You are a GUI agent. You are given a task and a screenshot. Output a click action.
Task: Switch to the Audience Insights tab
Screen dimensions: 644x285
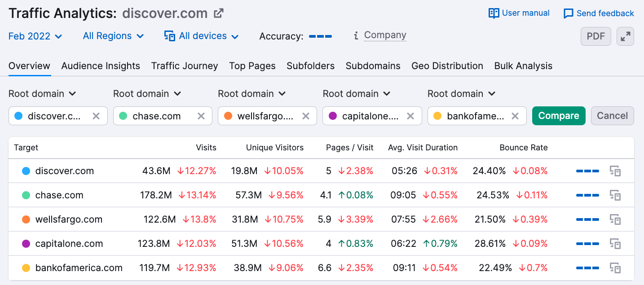pyautogui.click(x=101, y=66)
